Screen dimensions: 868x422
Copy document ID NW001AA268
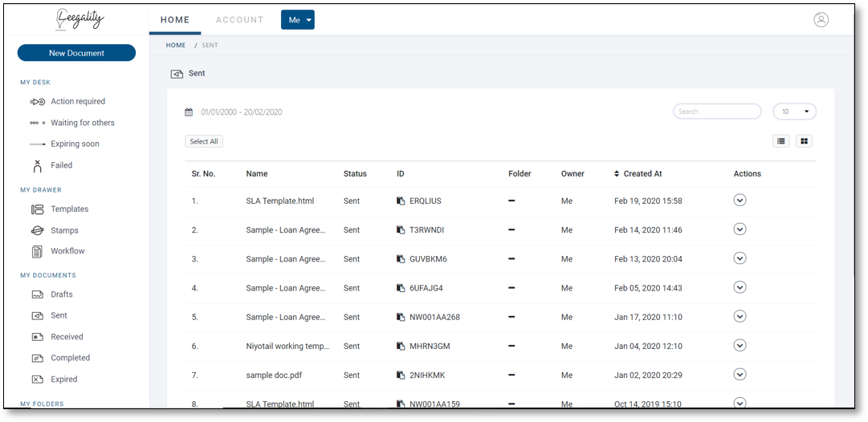[401, 317]
